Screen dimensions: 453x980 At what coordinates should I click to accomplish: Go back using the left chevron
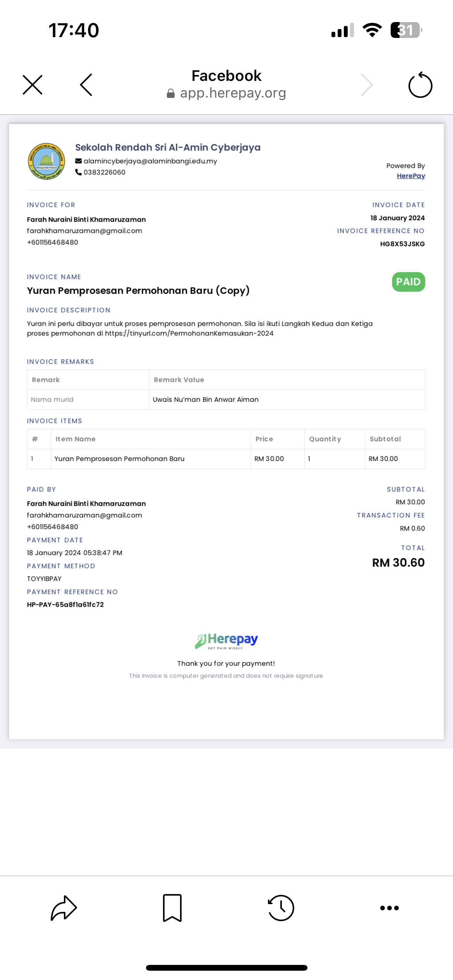(x=86, y=85)
